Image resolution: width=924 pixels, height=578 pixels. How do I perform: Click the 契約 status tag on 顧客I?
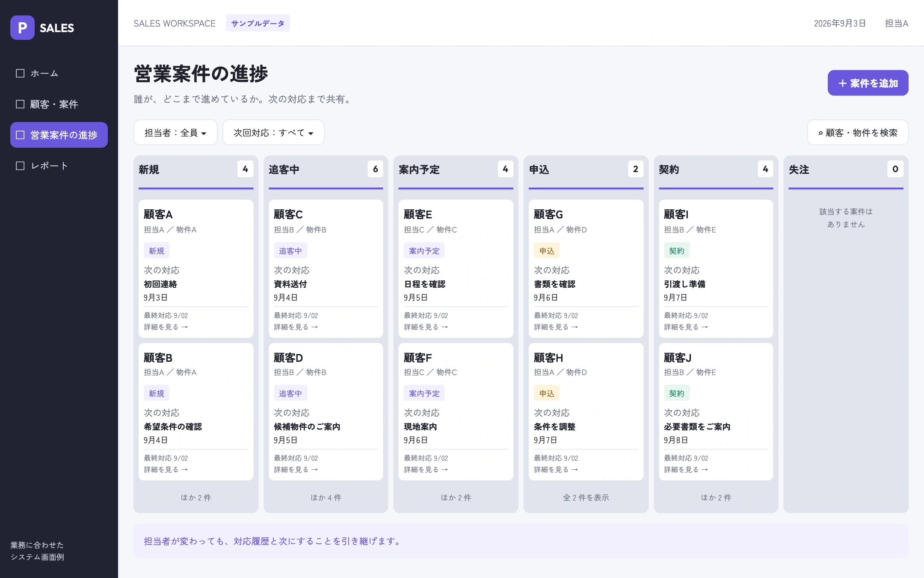click(x=677, y=251)
